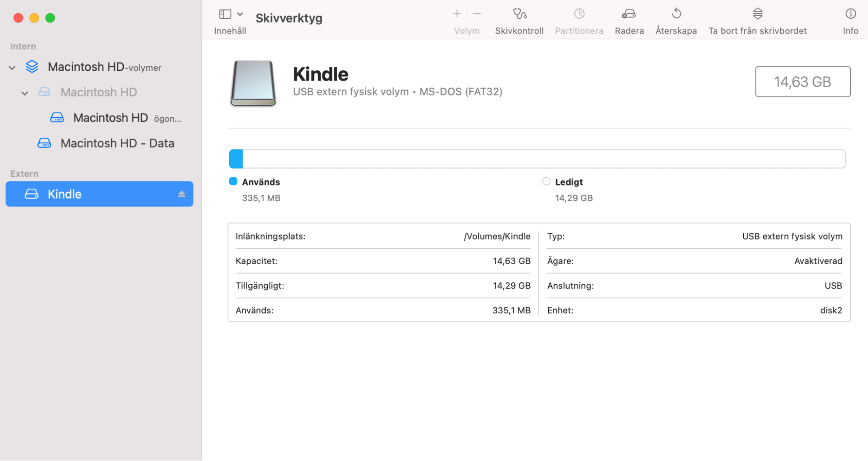Click the unmount icon above 'Ta bort från skrivbordet'
This screenshot has height=461, width=868.
coord(758,14)
